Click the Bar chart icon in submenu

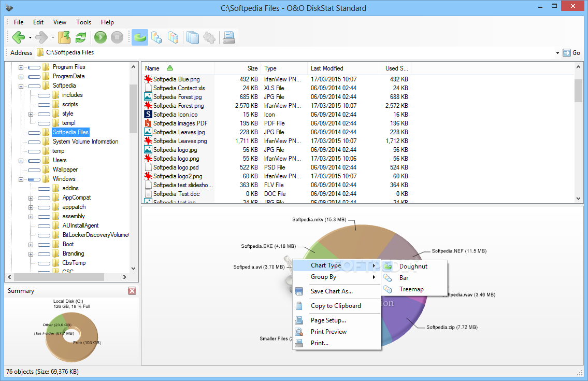click(388, 278)
